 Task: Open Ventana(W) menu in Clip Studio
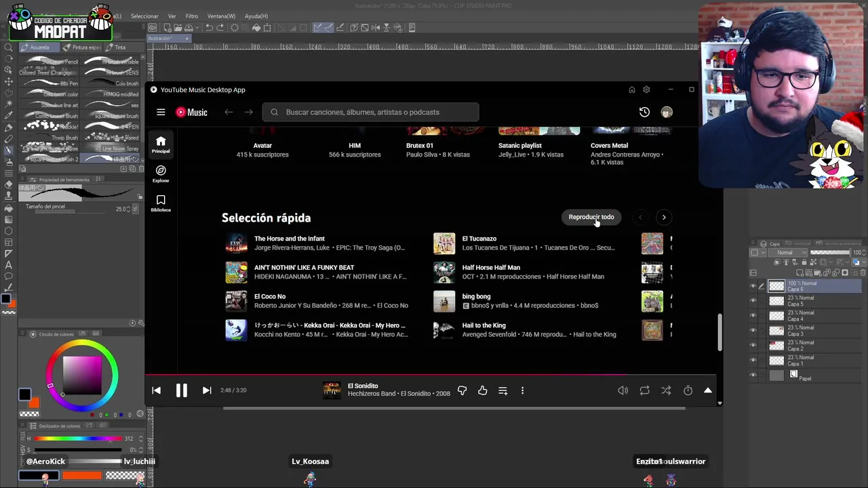click(x=221, y=16)
